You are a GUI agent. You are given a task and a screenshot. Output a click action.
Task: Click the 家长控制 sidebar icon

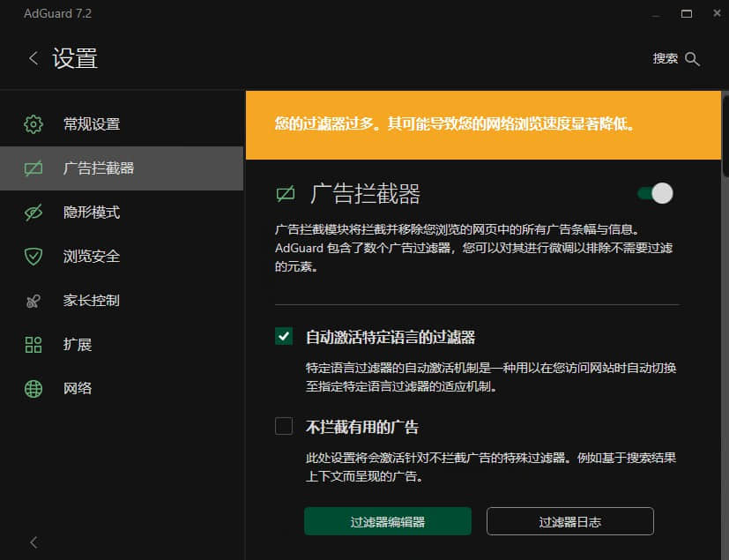tap(33, 301)
